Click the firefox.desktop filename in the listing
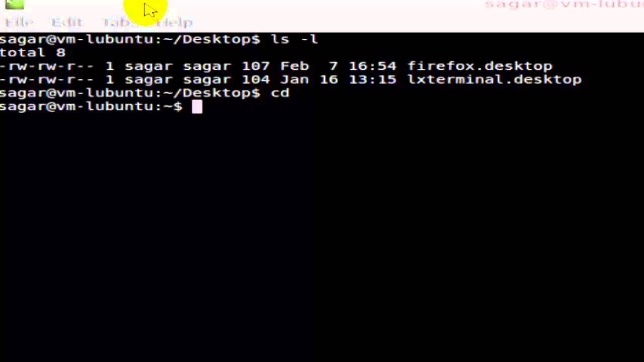Screen dimensions: 644x362 point(479,66)
